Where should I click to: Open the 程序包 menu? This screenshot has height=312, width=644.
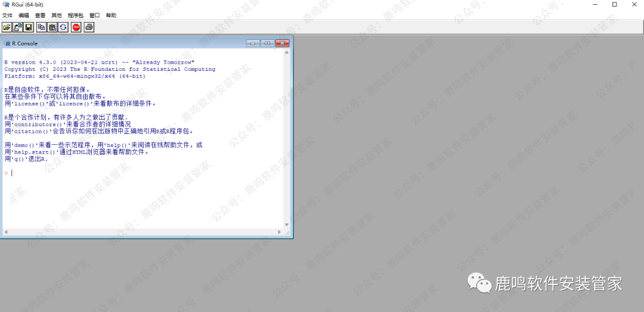[x=76, y=15]
